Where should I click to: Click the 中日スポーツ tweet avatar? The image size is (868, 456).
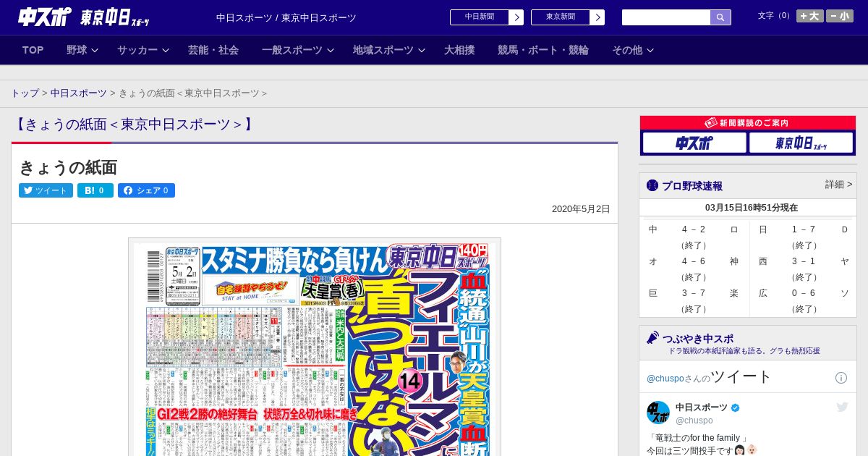658,413
